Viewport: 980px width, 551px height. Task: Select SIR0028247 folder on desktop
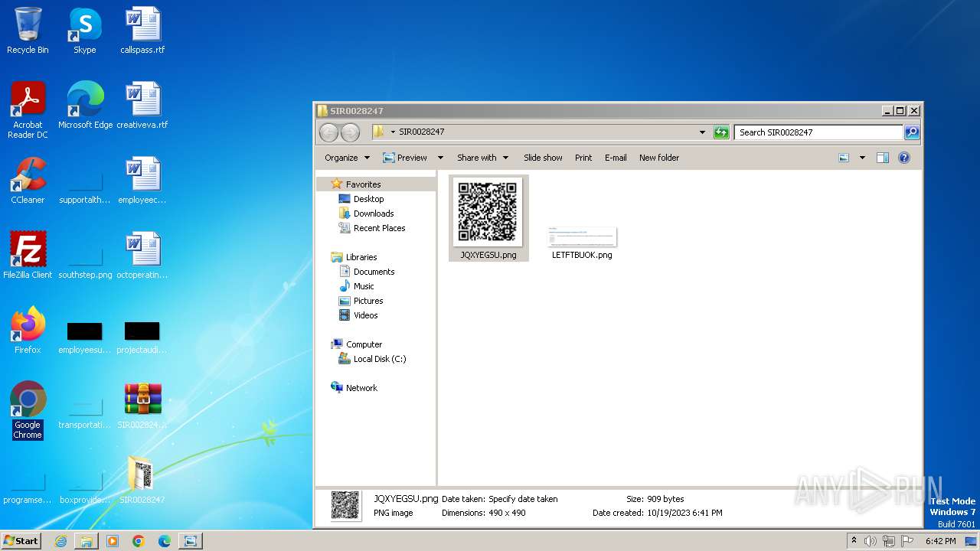pyautogui.click(x=142, y=480)
